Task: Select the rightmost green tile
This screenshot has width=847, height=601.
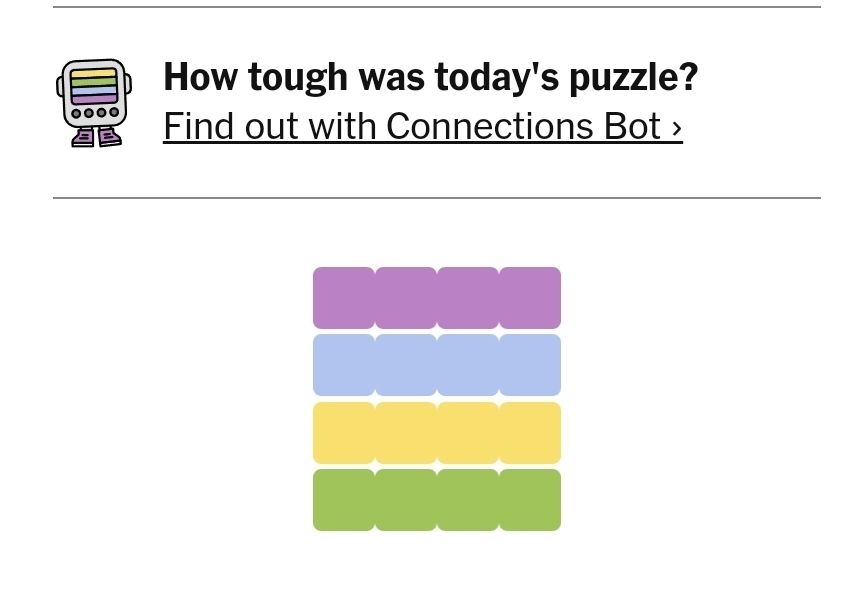Action: tap(529, 499)
